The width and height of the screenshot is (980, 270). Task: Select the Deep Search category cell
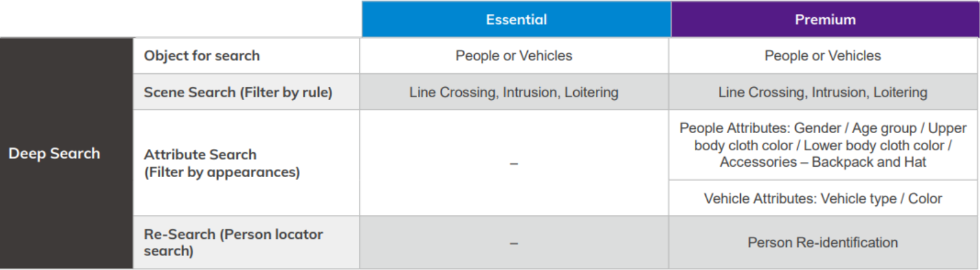coord(54,153)
